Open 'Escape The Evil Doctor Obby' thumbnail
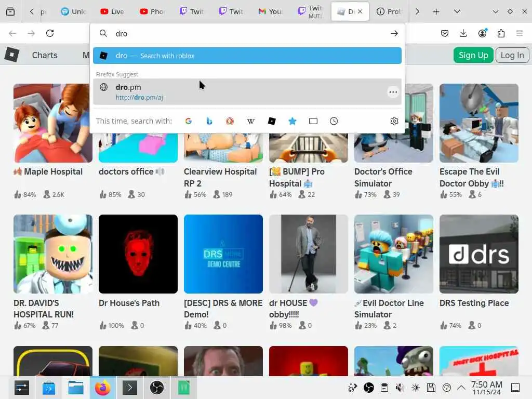This screenshot has width=532, height=399. tap(478, 123)
